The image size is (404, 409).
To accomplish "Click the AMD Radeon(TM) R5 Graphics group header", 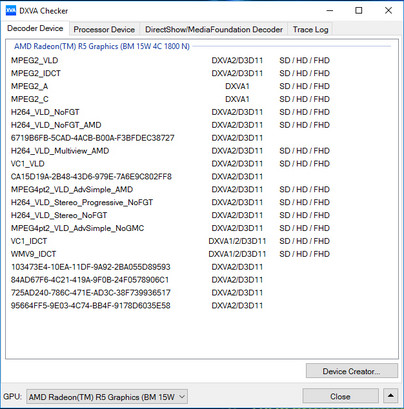I will tap(102, 46).
